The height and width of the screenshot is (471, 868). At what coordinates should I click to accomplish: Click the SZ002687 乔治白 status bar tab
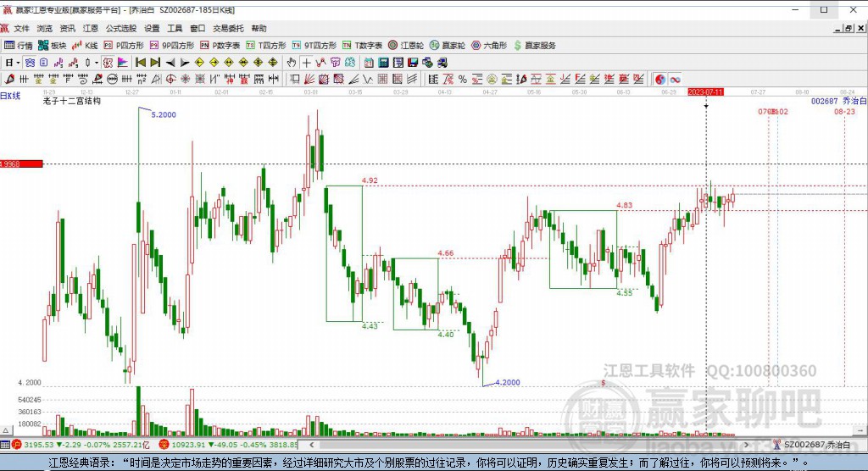pyautogui.click(x=812, y=445)
